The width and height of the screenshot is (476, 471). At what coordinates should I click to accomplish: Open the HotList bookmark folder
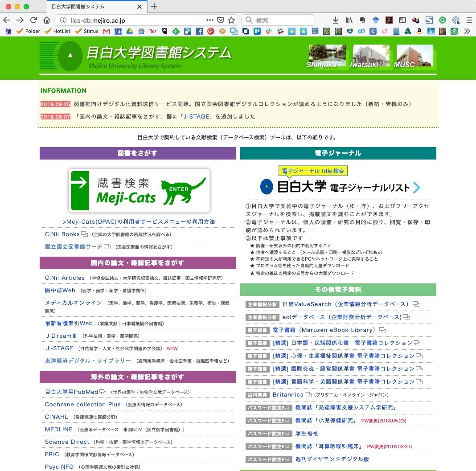point(57,31)
